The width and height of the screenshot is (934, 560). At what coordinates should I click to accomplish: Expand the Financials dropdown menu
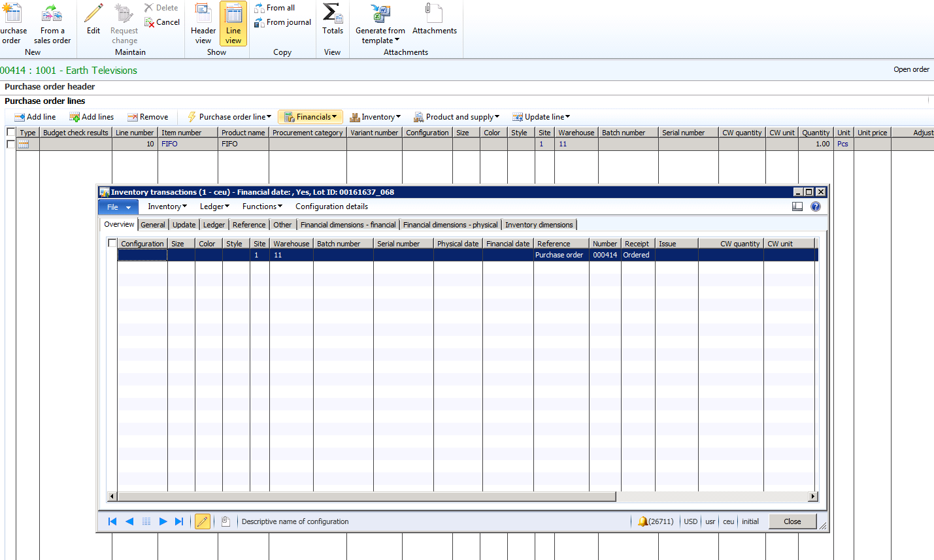click(x=310, y=117)
